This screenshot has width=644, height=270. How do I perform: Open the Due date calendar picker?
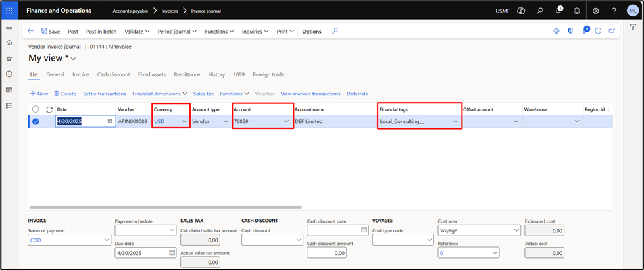click(172, 252)
